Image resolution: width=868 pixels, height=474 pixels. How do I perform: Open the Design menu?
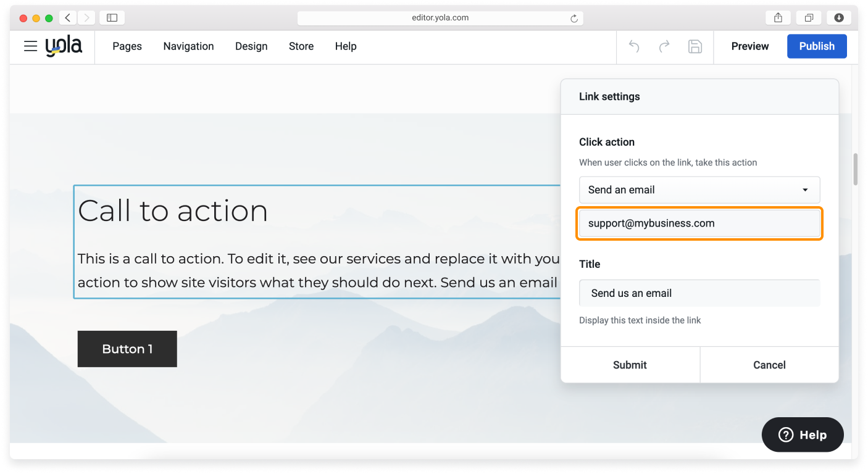point(251,46)
